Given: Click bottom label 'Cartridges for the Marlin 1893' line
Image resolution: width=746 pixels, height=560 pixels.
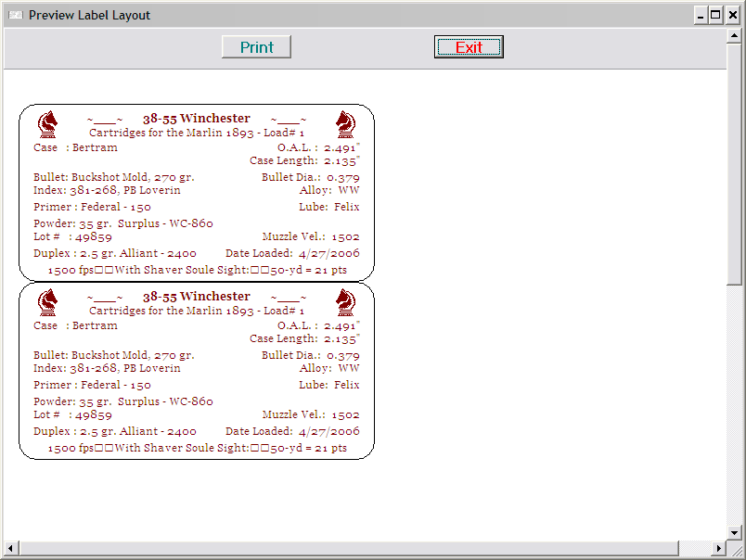Looking at the screenshot, I should coord(197,311).
